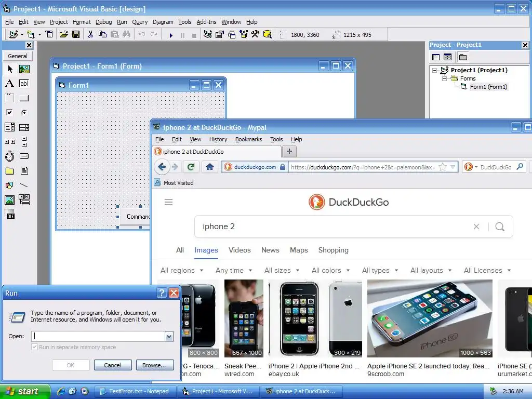Viewport: 532px width, 399px height.
Task: Select the TextBox tool in toolbox
Action: (24, 84)
